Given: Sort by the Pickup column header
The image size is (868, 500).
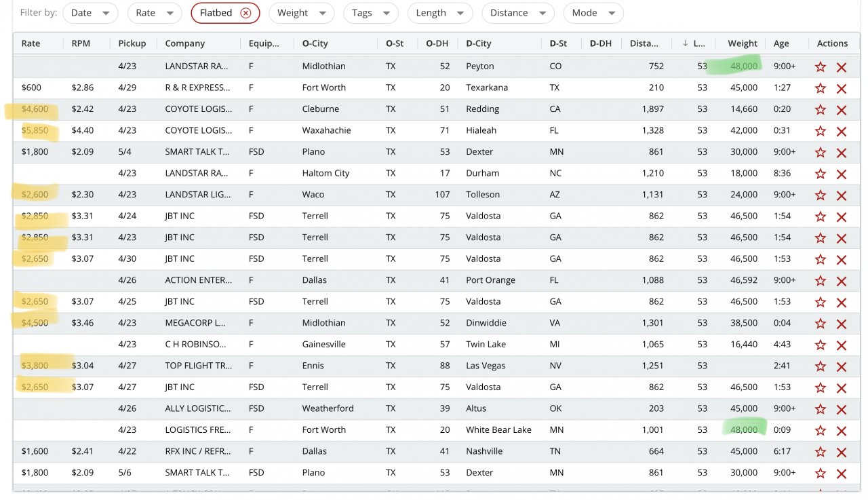Looking at the screenshot, I should (x=132, y=43).
